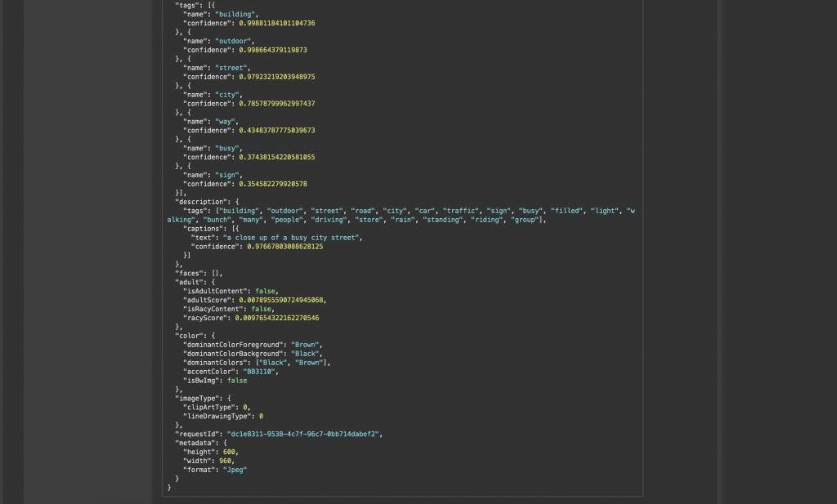This screenshot has height=504, width=837.
Task: Click the isAdultContent false value
Action: [264, 291]
